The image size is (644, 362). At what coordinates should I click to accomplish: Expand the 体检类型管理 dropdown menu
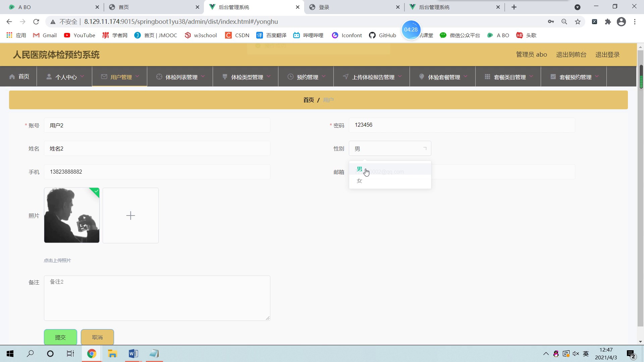point(247,76)
